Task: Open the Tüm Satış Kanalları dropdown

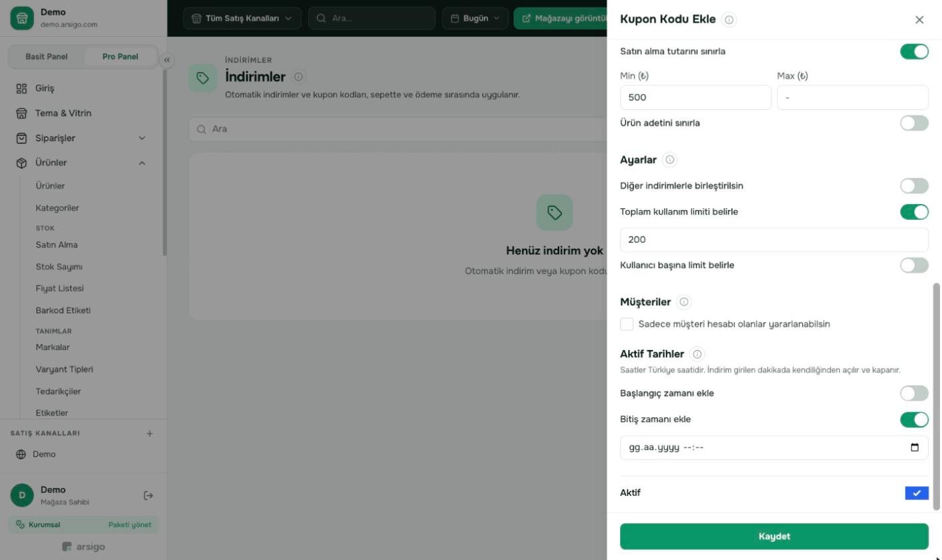Action: point(242,18)
